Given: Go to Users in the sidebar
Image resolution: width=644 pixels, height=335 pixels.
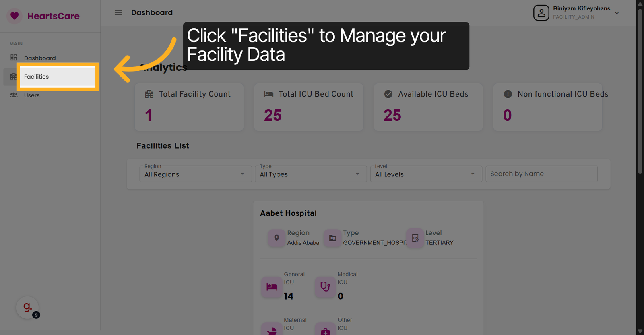Looking at the screenshot, I should 32,95.
